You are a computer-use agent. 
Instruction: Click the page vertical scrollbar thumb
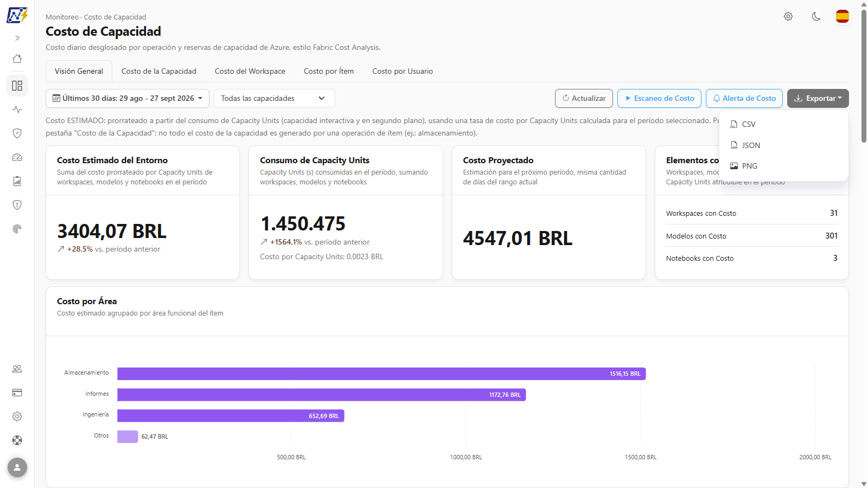pyautogui.click(x=864, y=76)
